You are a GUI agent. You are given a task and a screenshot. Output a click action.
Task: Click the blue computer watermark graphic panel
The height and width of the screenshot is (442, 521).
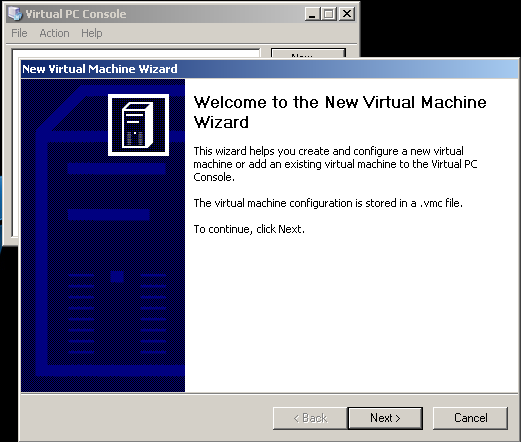(103, 235)
